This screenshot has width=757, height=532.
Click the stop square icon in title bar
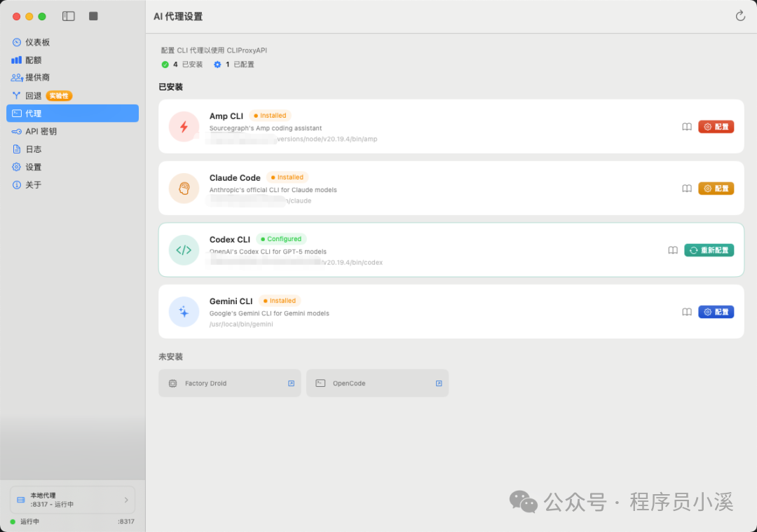pos(94,16)
